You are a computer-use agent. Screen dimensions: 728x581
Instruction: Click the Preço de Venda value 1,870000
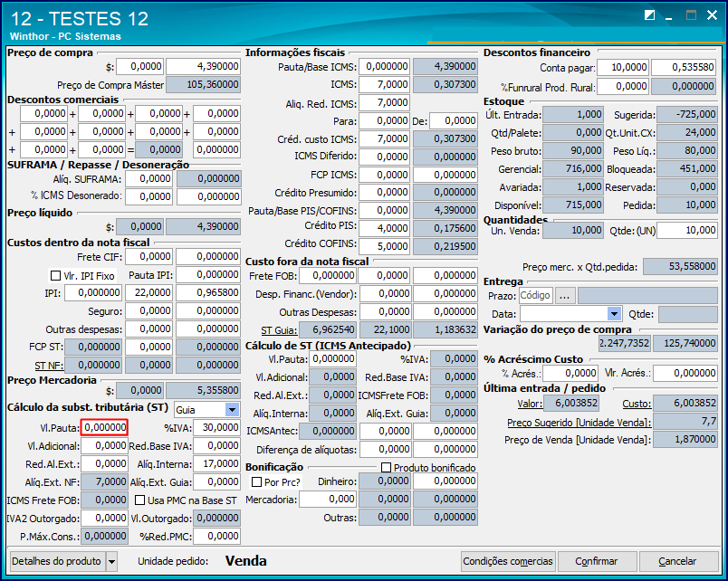685,440
